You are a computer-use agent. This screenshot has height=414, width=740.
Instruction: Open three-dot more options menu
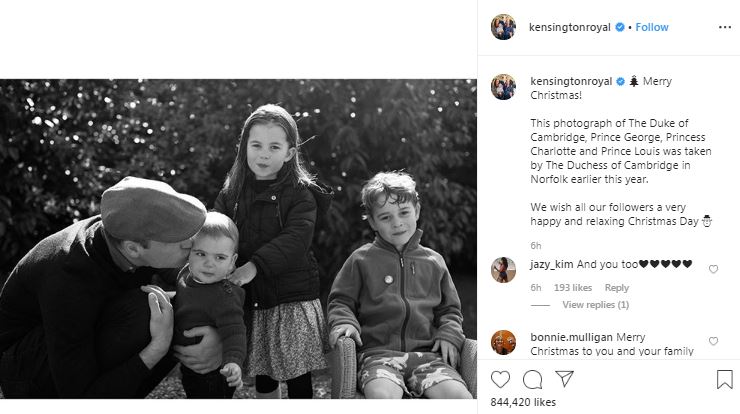pos(725,27)
